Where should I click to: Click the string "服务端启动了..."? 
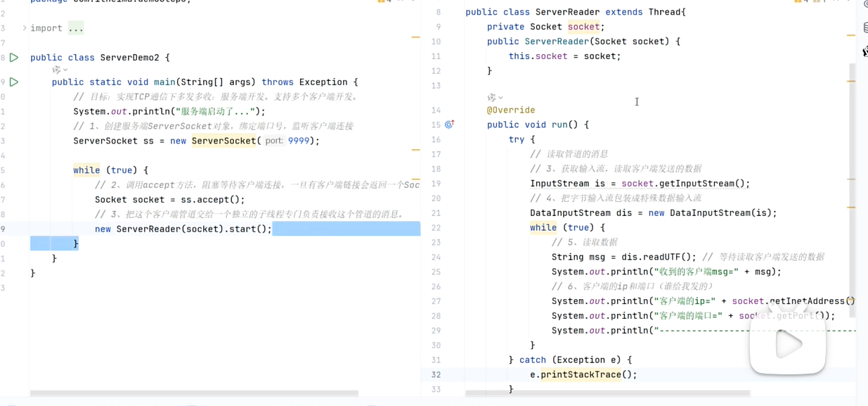[x=217, y=111]
